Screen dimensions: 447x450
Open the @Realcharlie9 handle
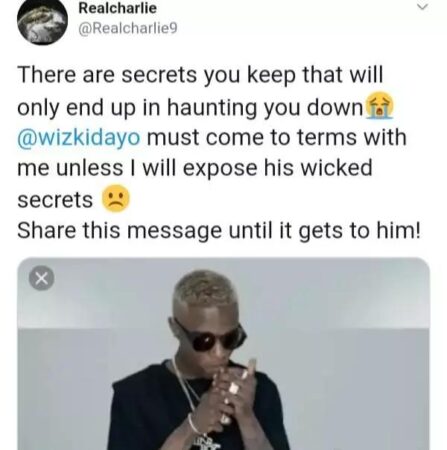click(128, 29)
